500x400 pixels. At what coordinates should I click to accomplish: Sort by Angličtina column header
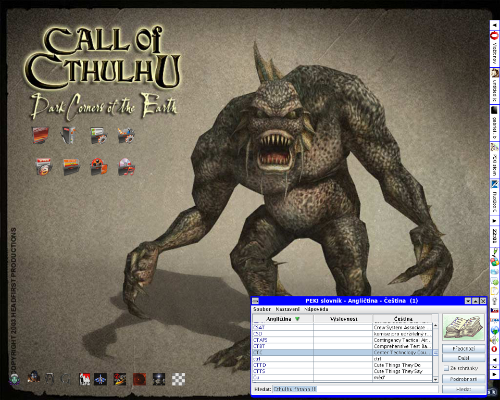click(x=282, y=319)
